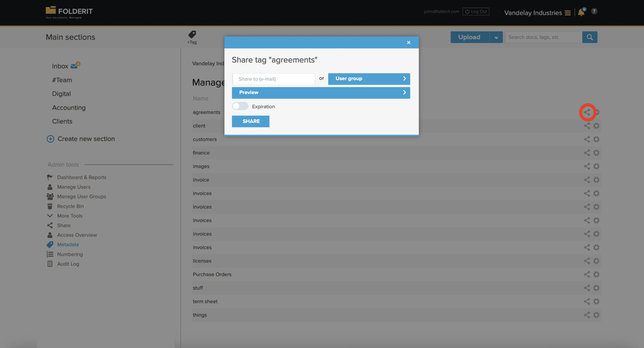This screenshot has width=644, height=348.
Task: Open share icon for the 'client' tag row
Action: pos(587,126)
